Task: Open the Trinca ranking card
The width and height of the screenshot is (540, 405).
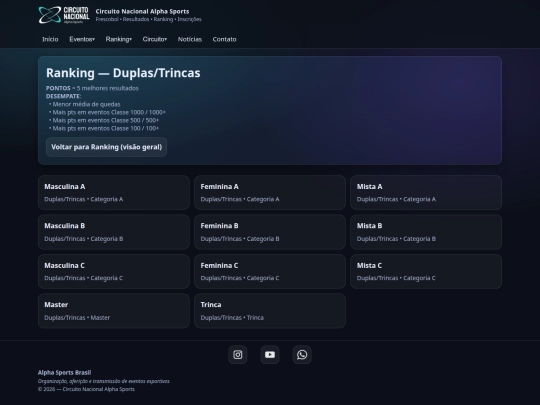Action: tap(270, 311)
